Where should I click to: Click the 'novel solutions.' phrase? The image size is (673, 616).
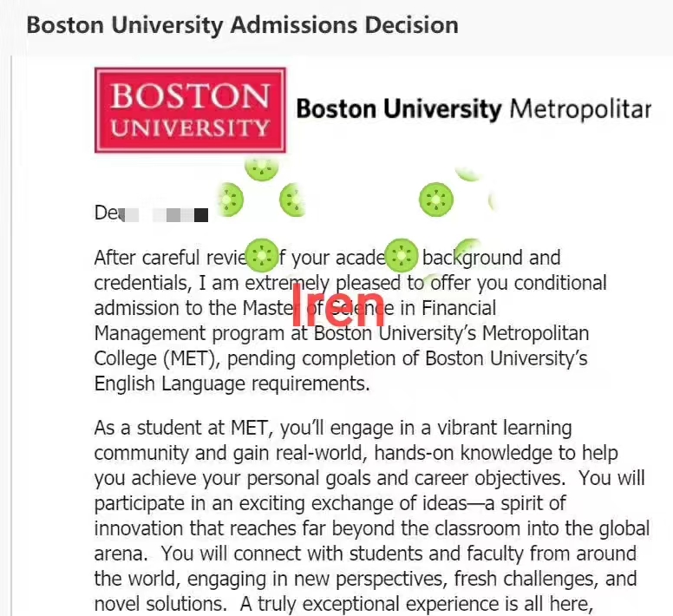[x=160, y=604]
